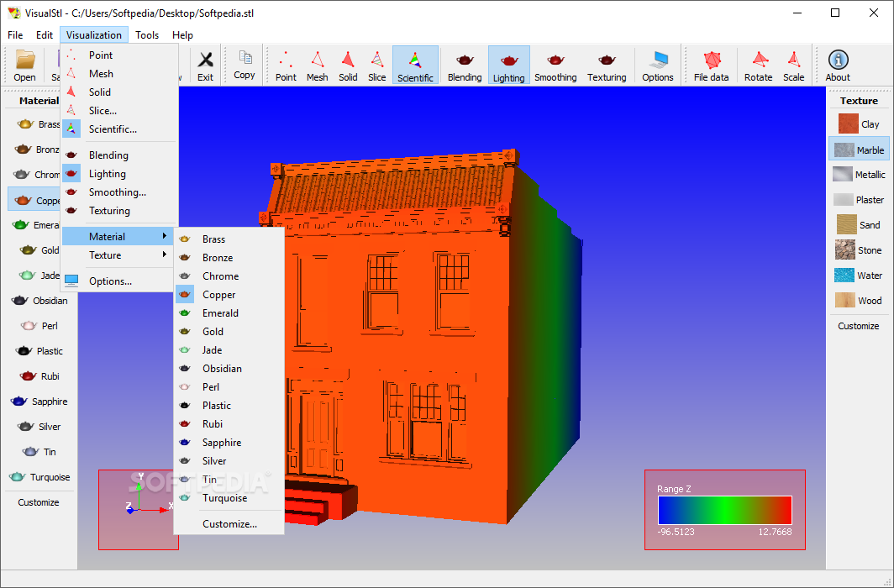Click Customize under the Material panel

[38, 502]
